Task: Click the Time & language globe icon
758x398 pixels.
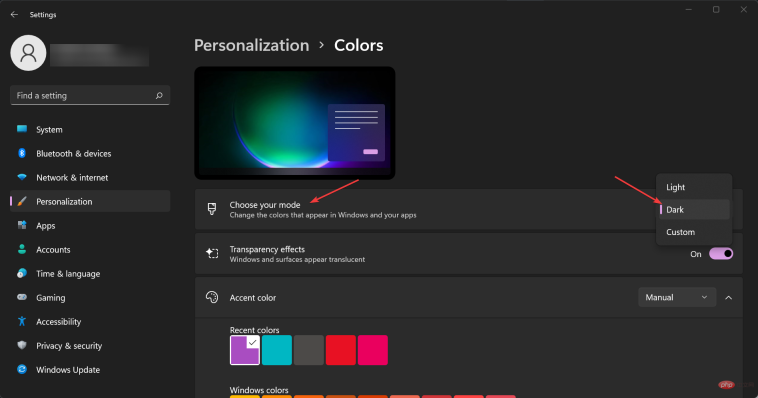Action: coord(22,273)
